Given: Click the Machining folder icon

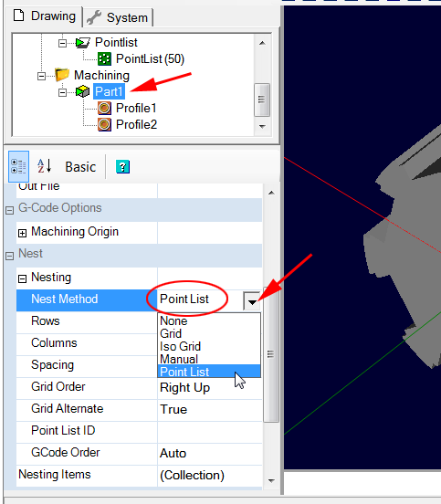Looking at the screenshot, I should 62,75.
